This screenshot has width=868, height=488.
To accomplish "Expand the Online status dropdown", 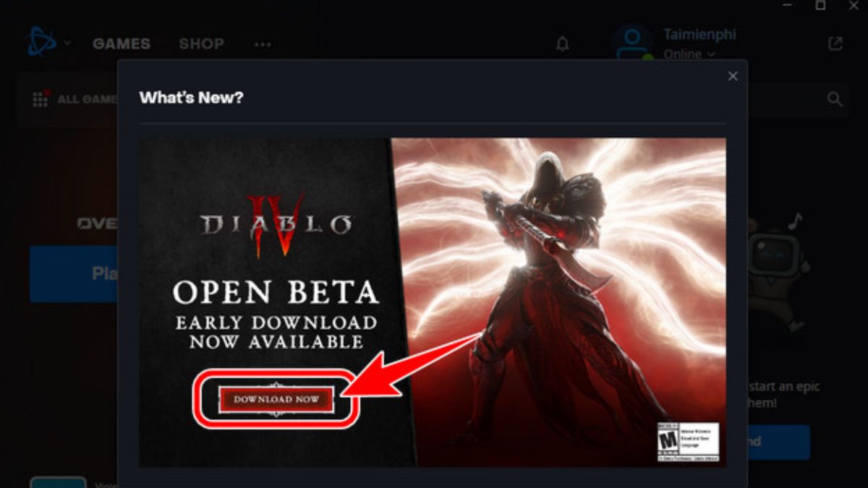I will pyautogui.click(x=689, y=54).
